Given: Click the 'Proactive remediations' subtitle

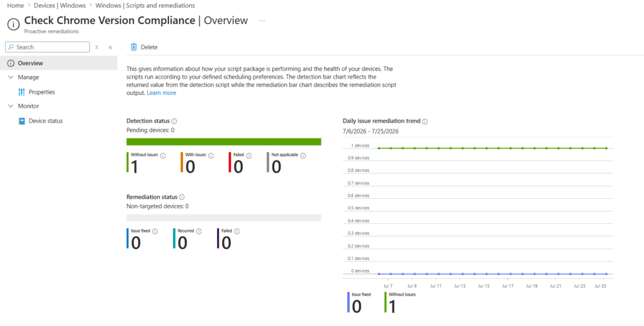Looking at the screenshot, I should pos(52,31).
